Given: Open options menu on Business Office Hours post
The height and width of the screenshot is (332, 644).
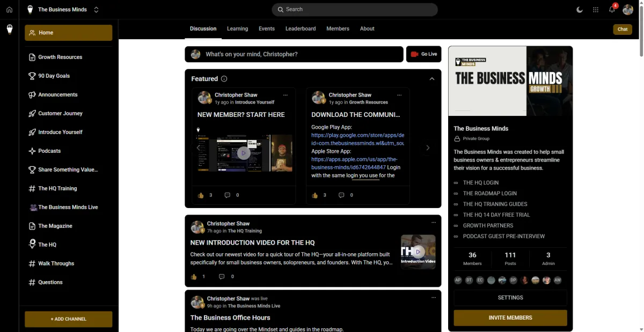Looking at the screenshot, I should (434, 298).
